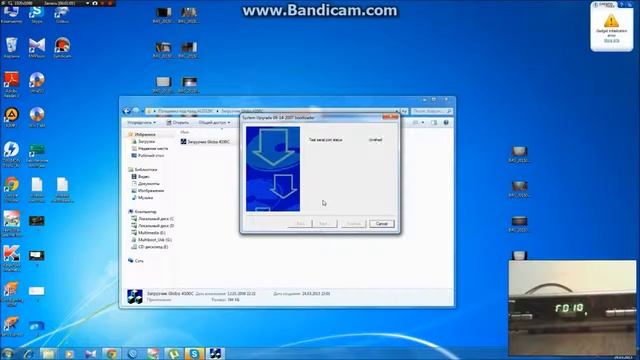Screen dimensions: 640x360
Task: Go back in the Explorer window
Action: coord(127,111)
